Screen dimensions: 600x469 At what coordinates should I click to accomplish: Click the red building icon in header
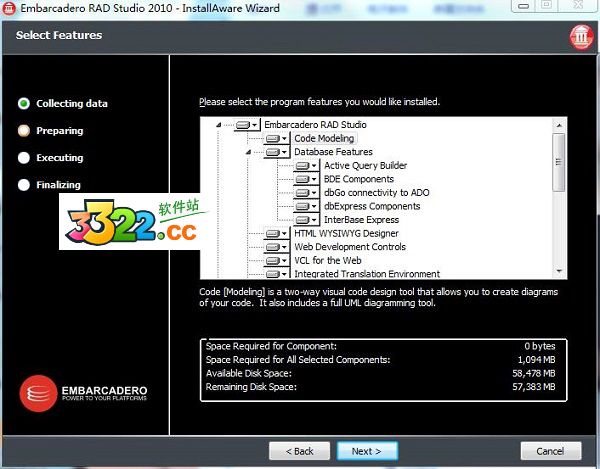[582, 37]
